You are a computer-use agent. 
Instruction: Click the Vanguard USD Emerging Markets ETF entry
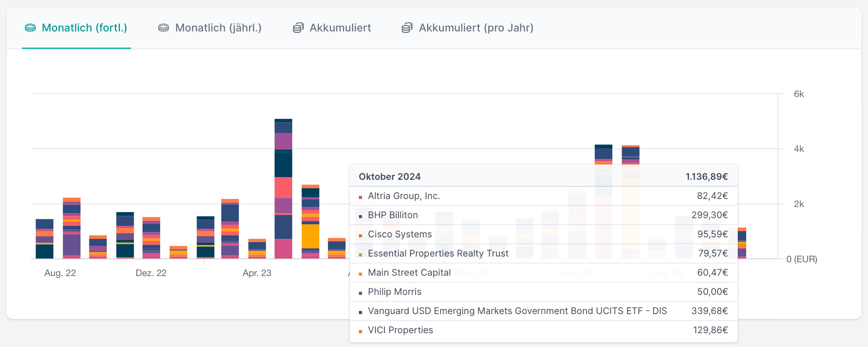[x=517, y=311]
